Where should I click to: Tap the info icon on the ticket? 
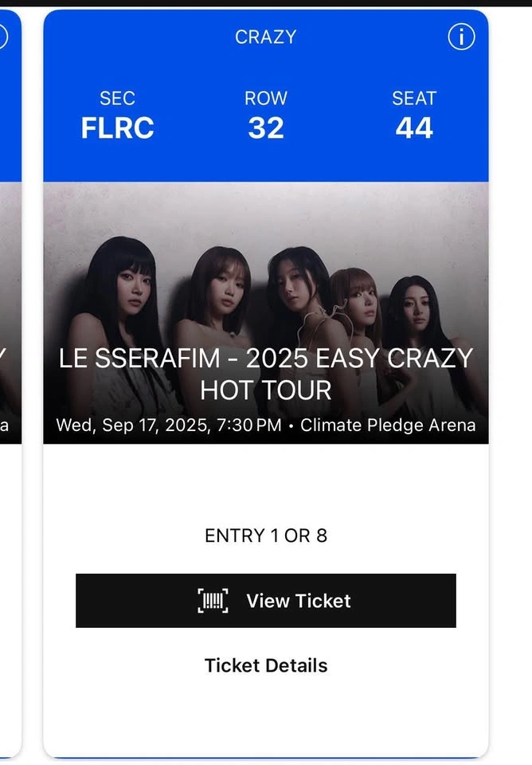[x=461, y=37]
